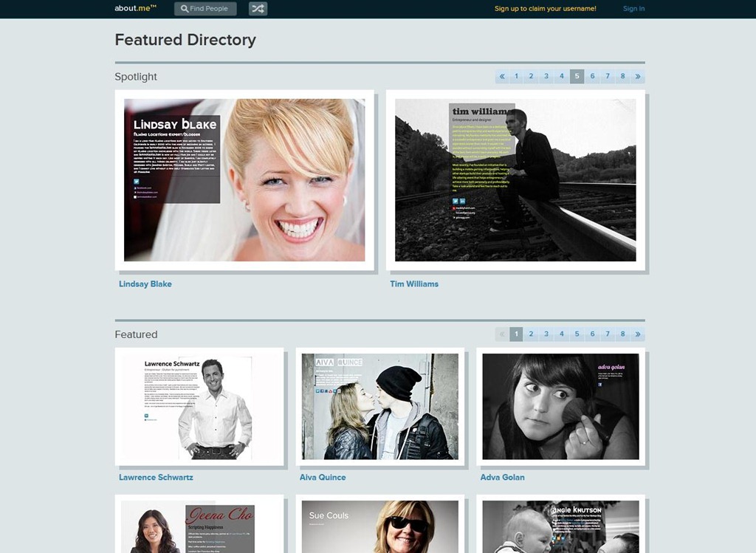Open the Sue Couls profile thumbnail
Image resolution: width=756 pixels, height=553 pixels.
tap(379, 526)
